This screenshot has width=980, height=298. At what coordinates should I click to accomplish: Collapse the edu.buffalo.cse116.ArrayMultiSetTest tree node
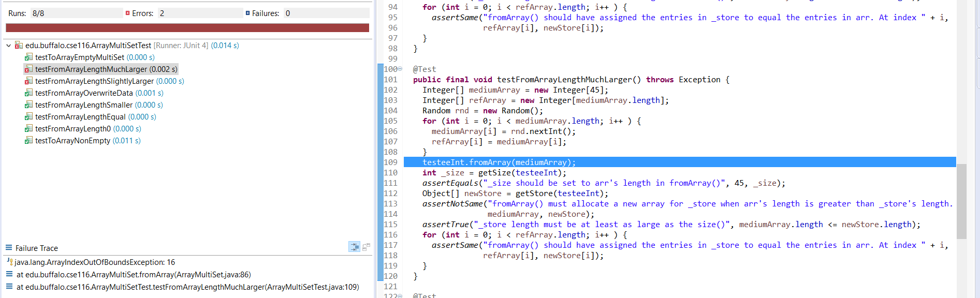coord(9,46)
